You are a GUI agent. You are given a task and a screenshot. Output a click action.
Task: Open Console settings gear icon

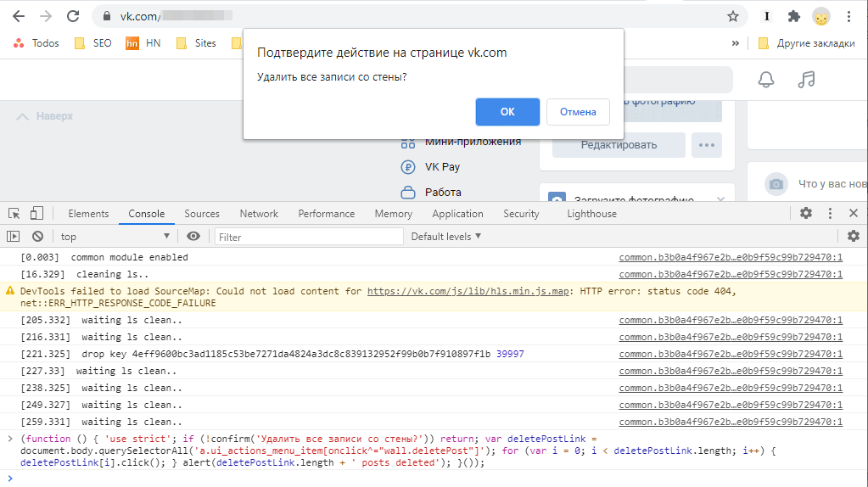click(854, 237)
